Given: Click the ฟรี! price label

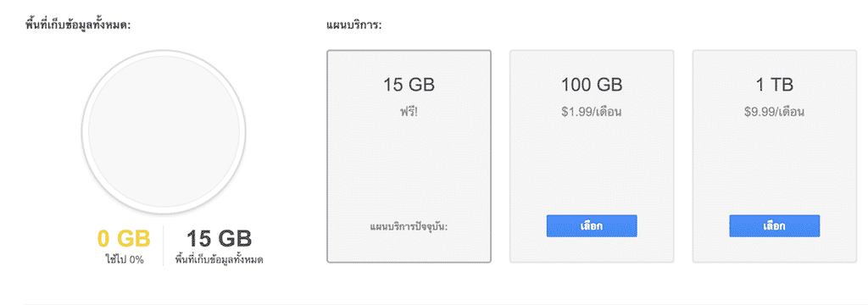Looking at the screenshot, I should tap(409, 113).
